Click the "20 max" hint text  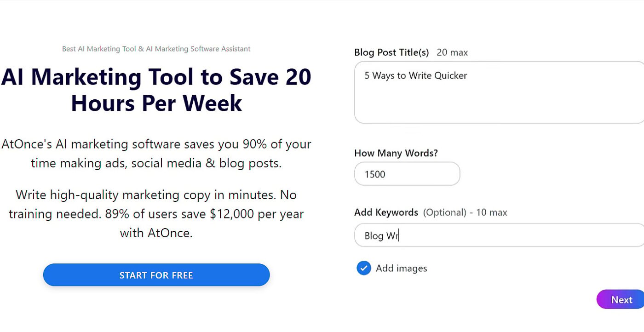pos(452,53)
